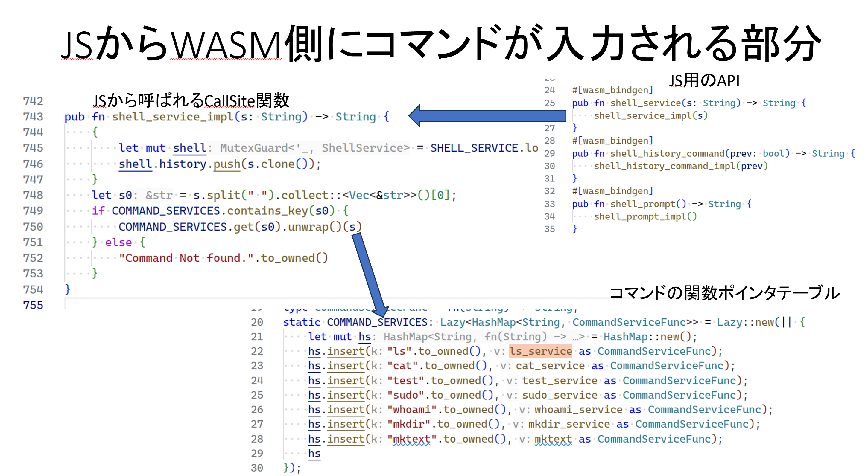Click the contains_key method call

267,211
